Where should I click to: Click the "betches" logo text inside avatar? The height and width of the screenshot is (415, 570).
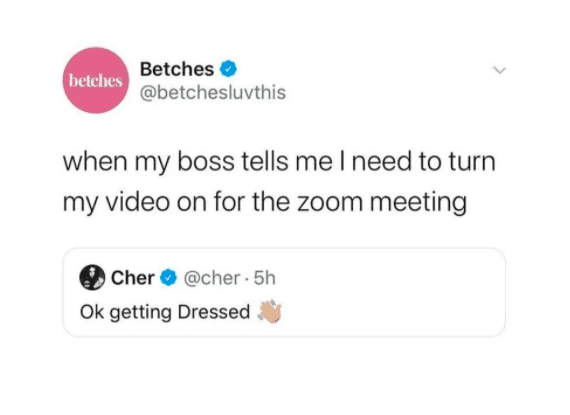point(96,81)
